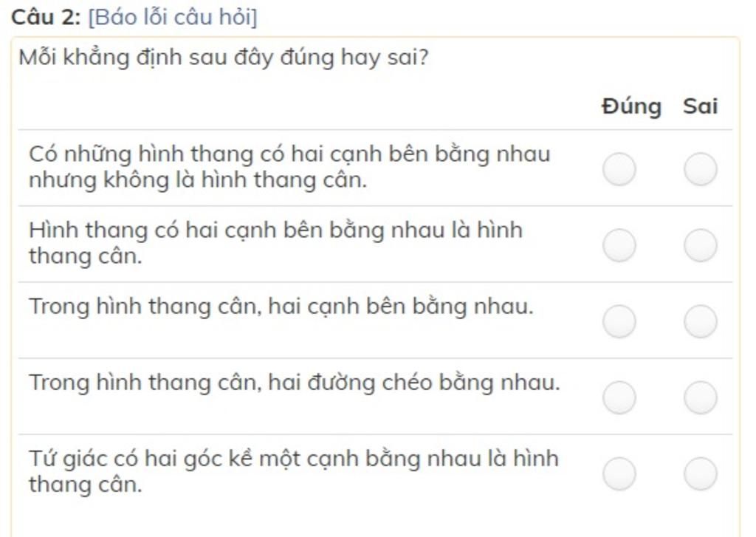Click text "Trong hình thang cân, hai đường chéo"

[294, 383]
